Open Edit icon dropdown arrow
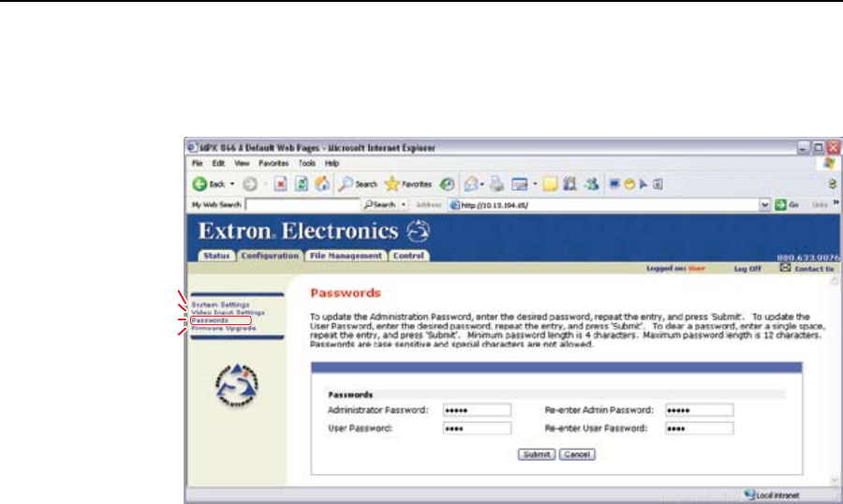Viewport: 843px width, 504px height. click(535, 184)
